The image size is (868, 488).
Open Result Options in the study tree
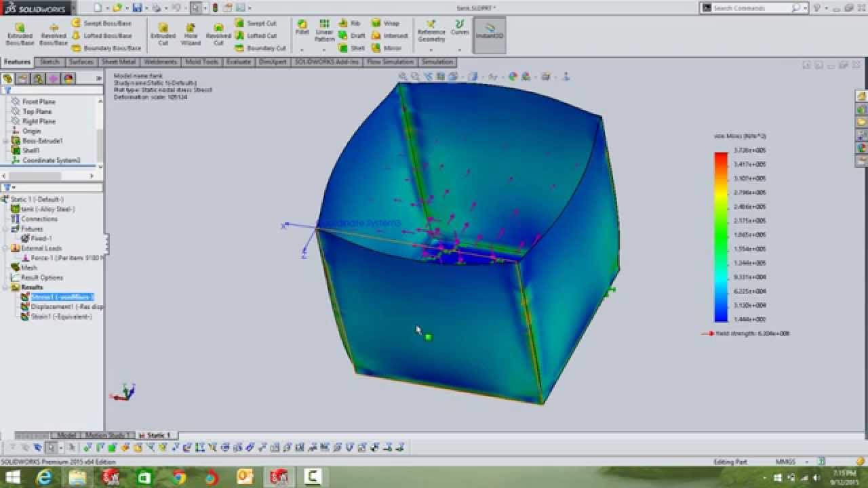click(42, 278)
